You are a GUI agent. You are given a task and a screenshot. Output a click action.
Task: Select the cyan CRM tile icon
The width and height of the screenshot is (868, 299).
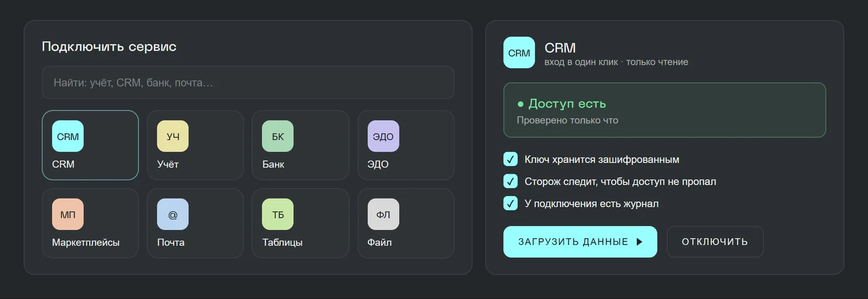68,136
